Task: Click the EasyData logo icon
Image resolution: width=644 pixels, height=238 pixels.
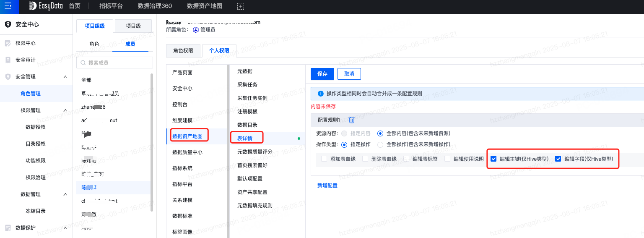Action: [x=33, y=6]
